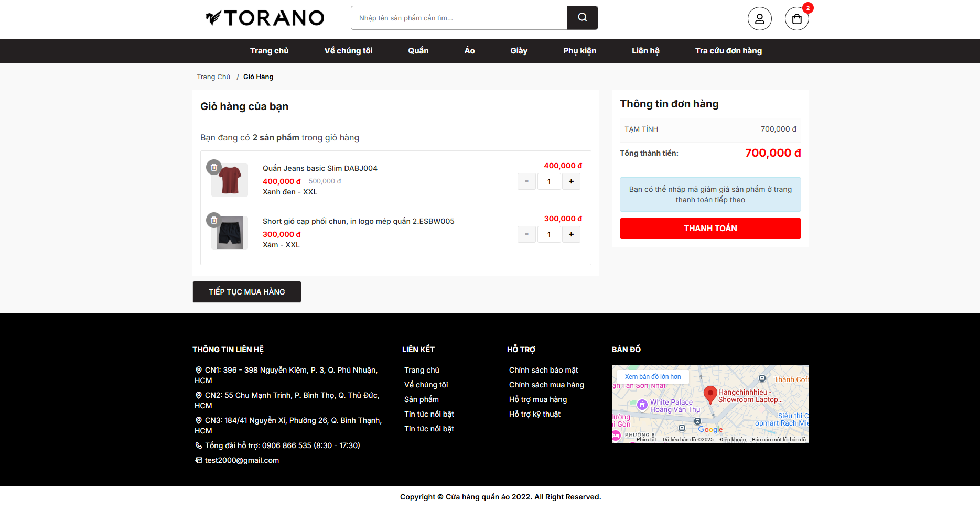
Task: Increase quantity of Short gió shorts
Action: (571, 234)
